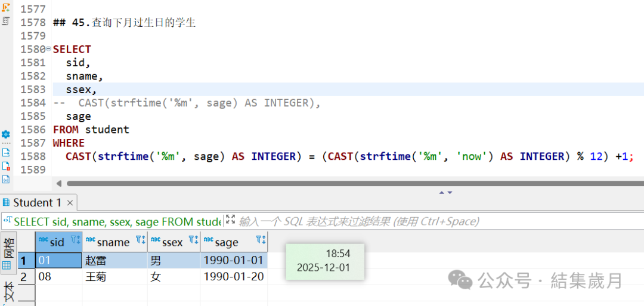Click 'ssex,' on line 1583
644x306 pixels.
pyautogui.click(x=81, y=89)
